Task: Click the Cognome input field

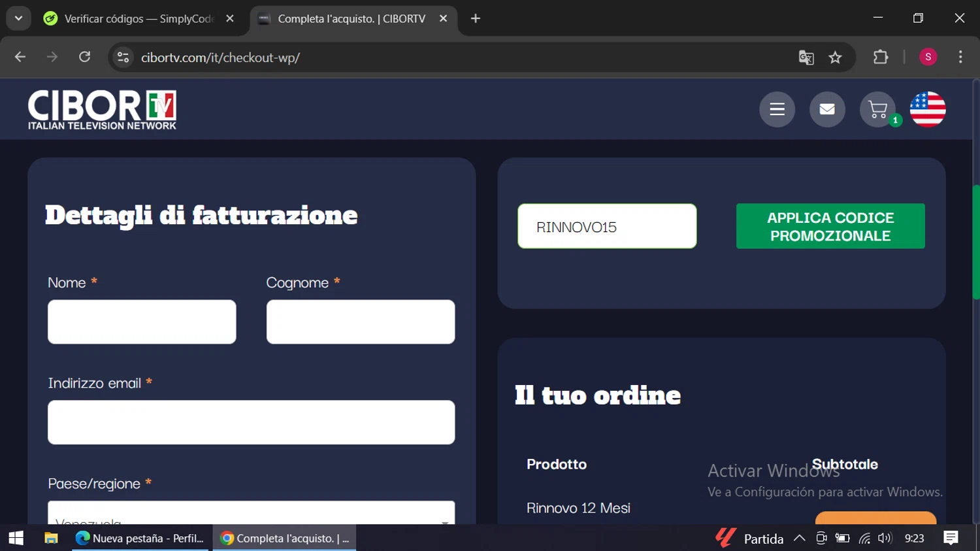Action: pos(361,322)
